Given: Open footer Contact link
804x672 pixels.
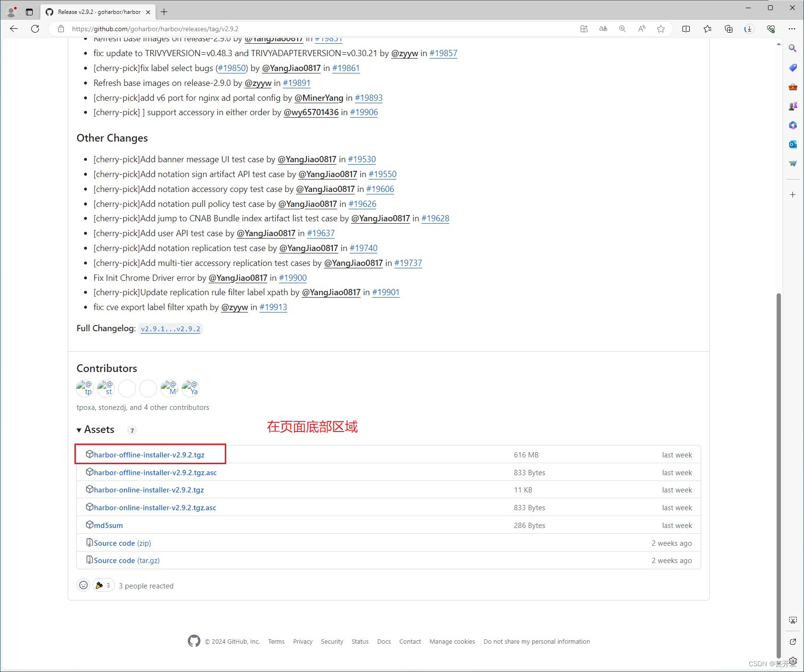Looking at the screenshot, I should [410, 641].
